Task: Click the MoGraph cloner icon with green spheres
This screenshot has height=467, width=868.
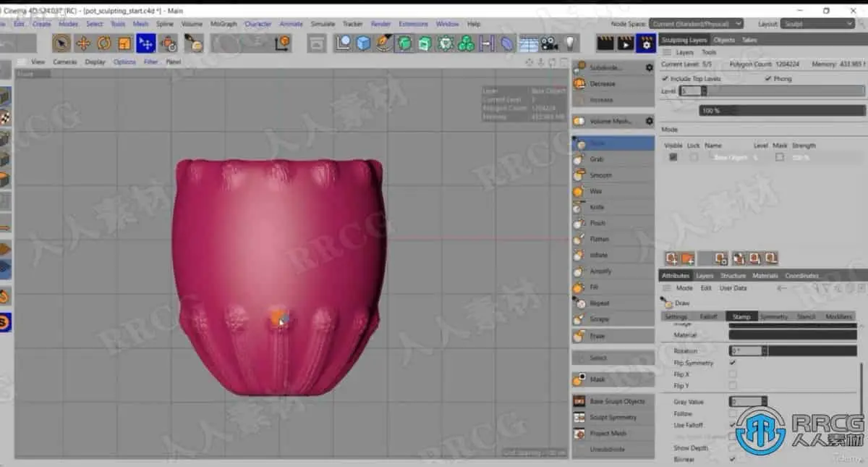Action: click(x=467, y=43)
